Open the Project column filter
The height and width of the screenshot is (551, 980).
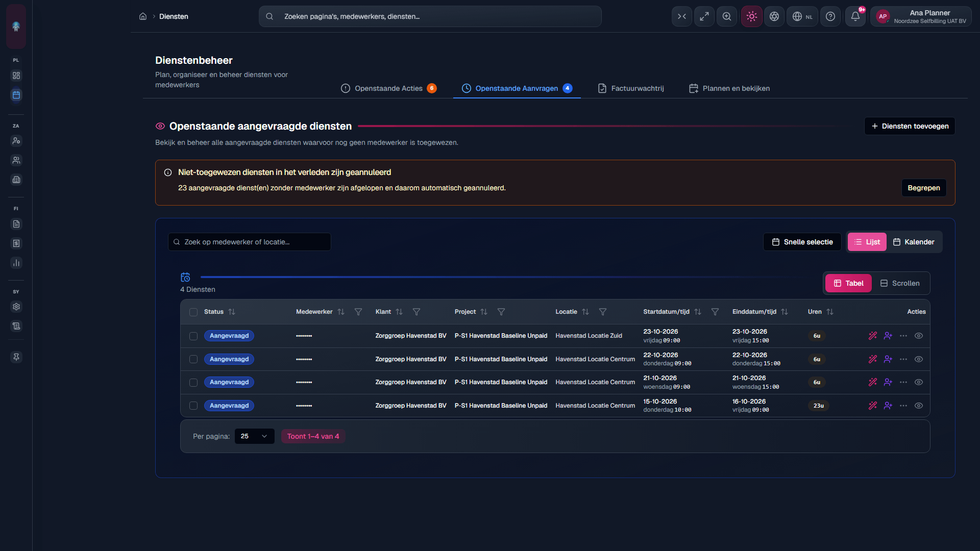[501, 312]
